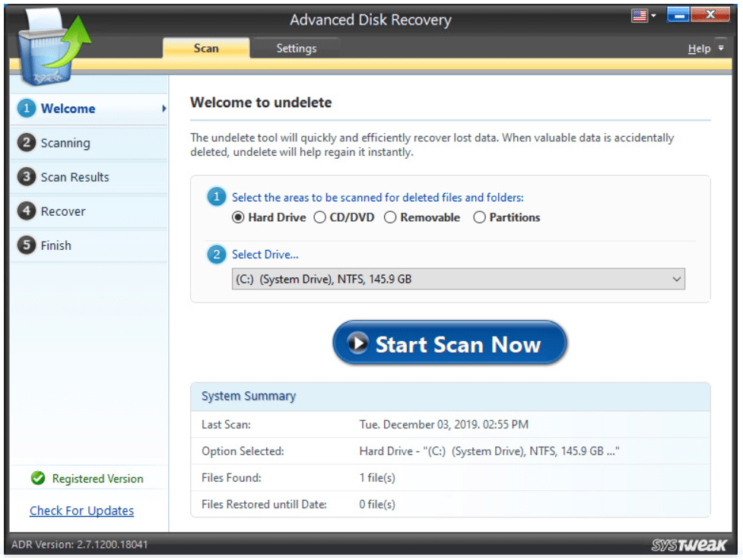Click the step 5 Finish number icon
This screenshot has width=743, height=560.
point(27,245)
